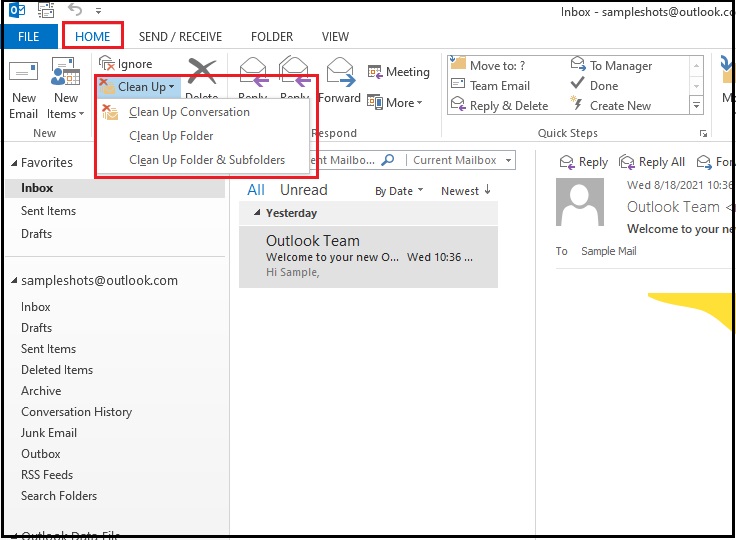The width and height of the screenshot is (736, 540).
Task: Click the Meeting reply icon
Action: coord(375,72)
